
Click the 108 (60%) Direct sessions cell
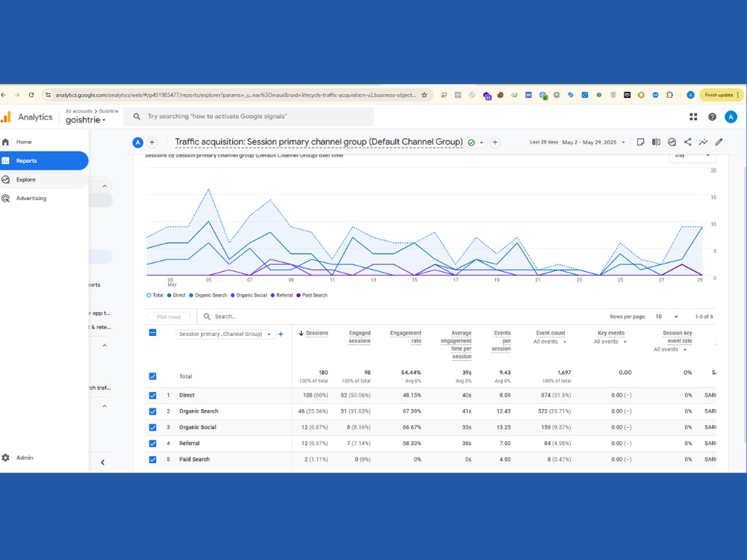315,395
